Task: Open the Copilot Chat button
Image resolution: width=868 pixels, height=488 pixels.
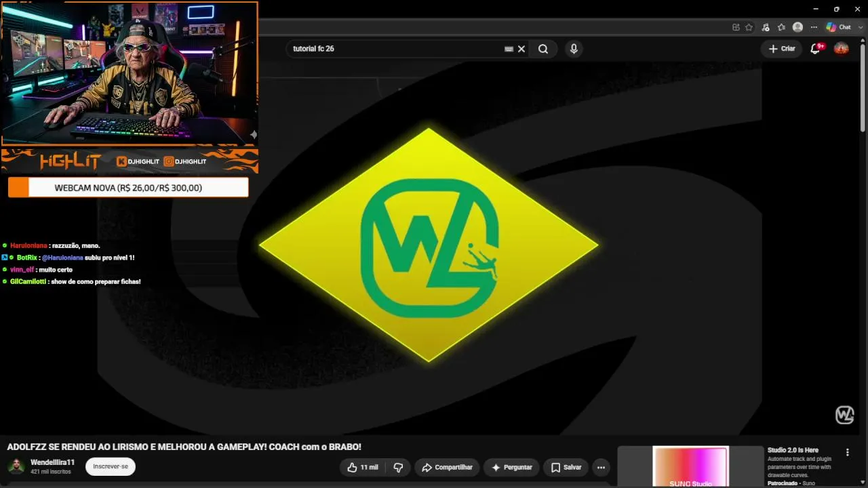Action: point(838,27)
